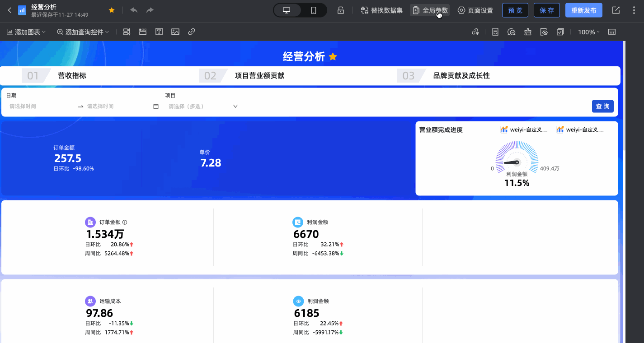Click the first weiyi-自定义 legend item

coord(524,130)
